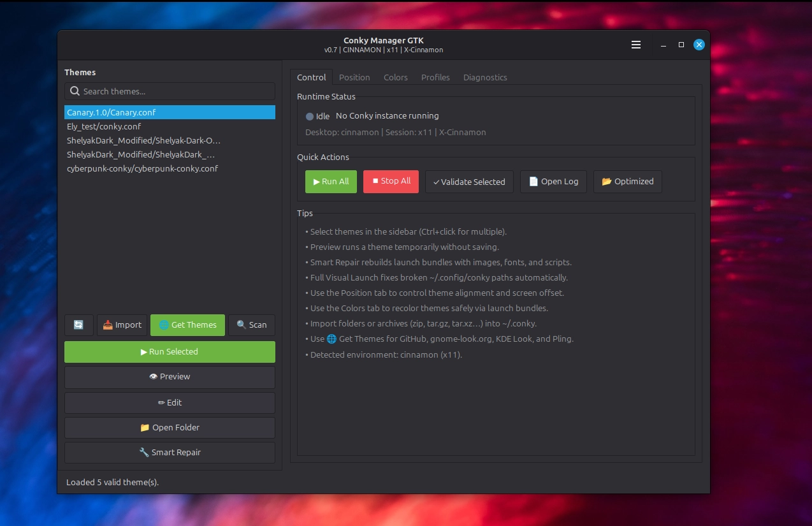
Task: Click the 'Loaded 5 valid theme(s).' status bar
Action: tap(112, 483)
